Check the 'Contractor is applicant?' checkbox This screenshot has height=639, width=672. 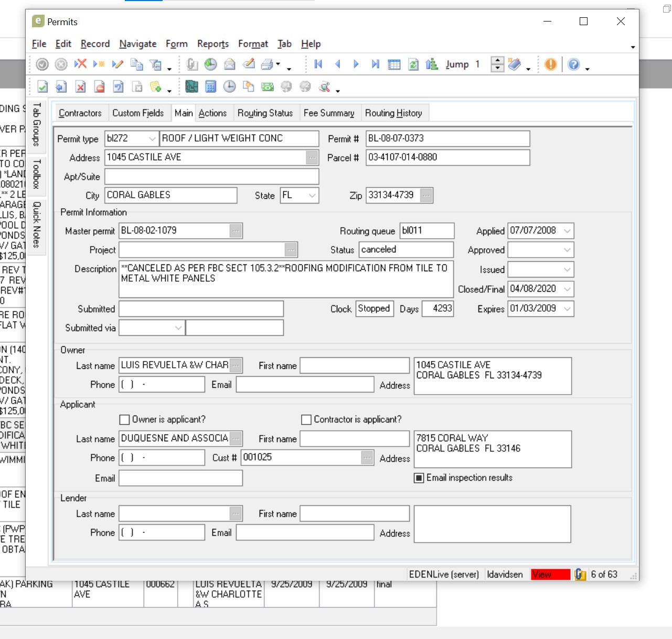point(306,420)
